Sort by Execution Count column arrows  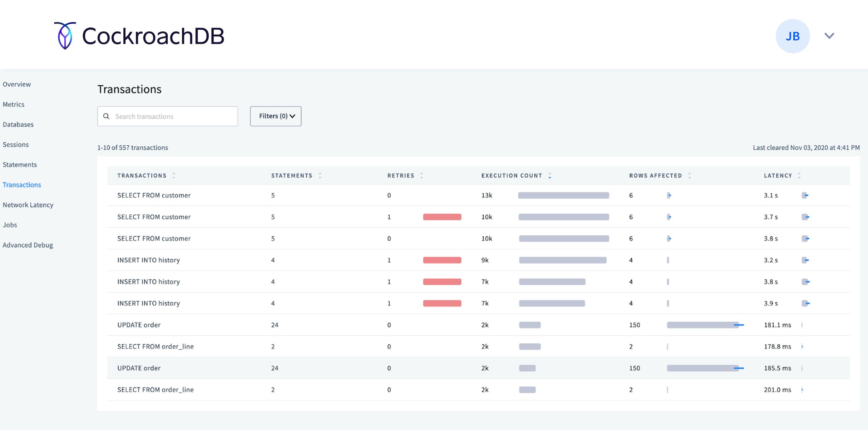pyautogui.click(x=550, y=175)
